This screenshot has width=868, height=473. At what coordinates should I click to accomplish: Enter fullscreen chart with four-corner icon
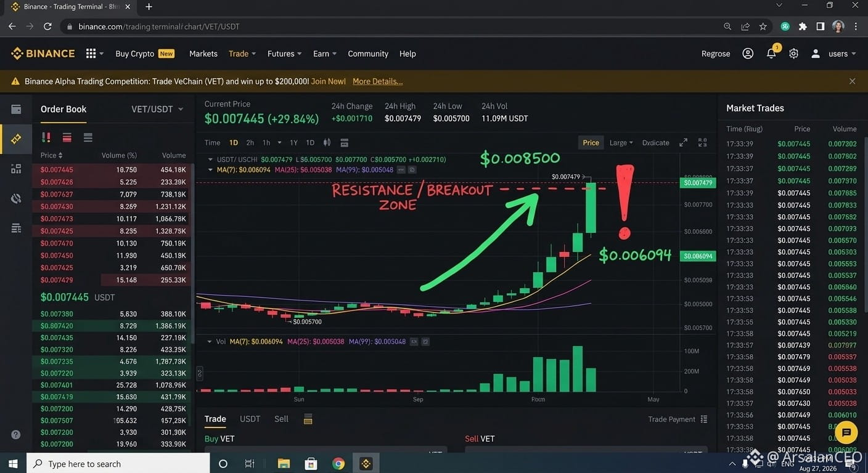[702, 142]
